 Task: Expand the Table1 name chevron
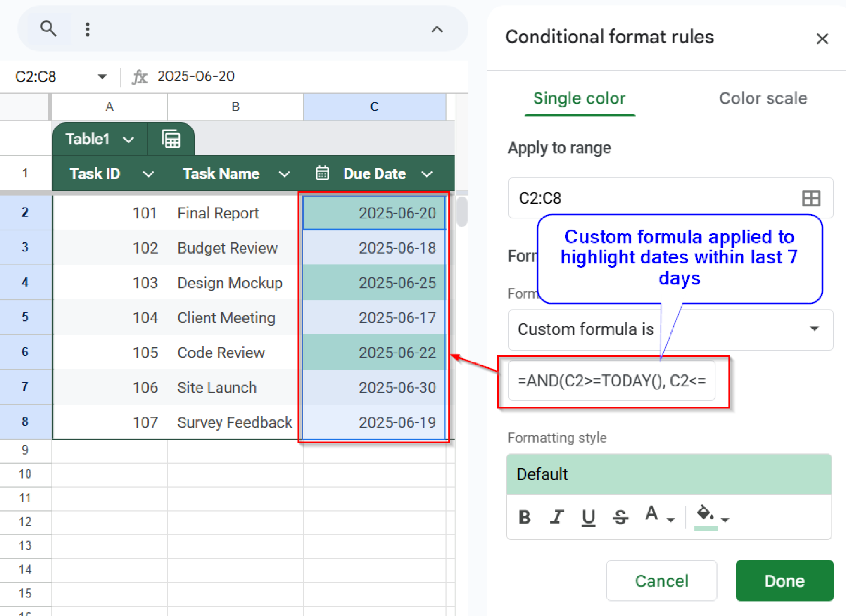point(128,139)
